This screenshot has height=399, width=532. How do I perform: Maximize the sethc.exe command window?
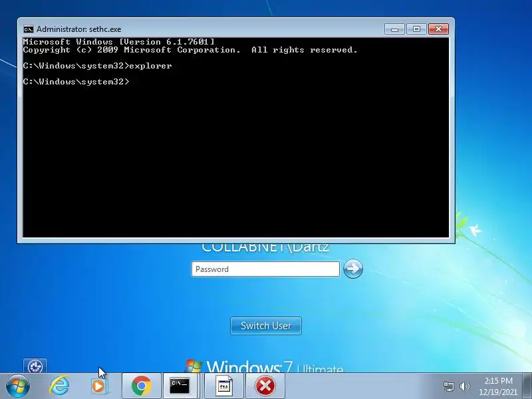click(x=416, y=29)
